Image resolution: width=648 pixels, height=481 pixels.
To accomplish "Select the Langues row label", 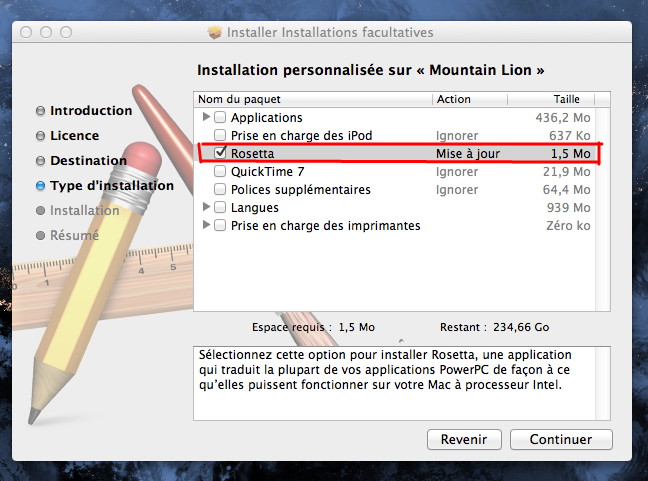I will [255, 207].
